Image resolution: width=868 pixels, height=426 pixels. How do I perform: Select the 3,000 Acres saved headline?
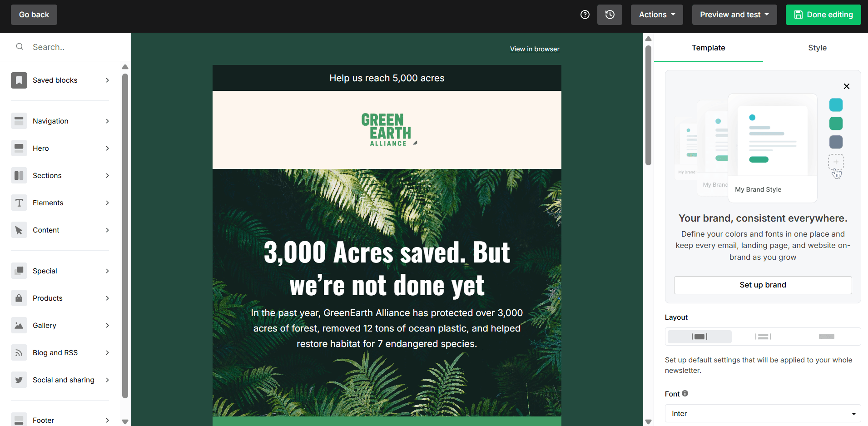(387, 269)
